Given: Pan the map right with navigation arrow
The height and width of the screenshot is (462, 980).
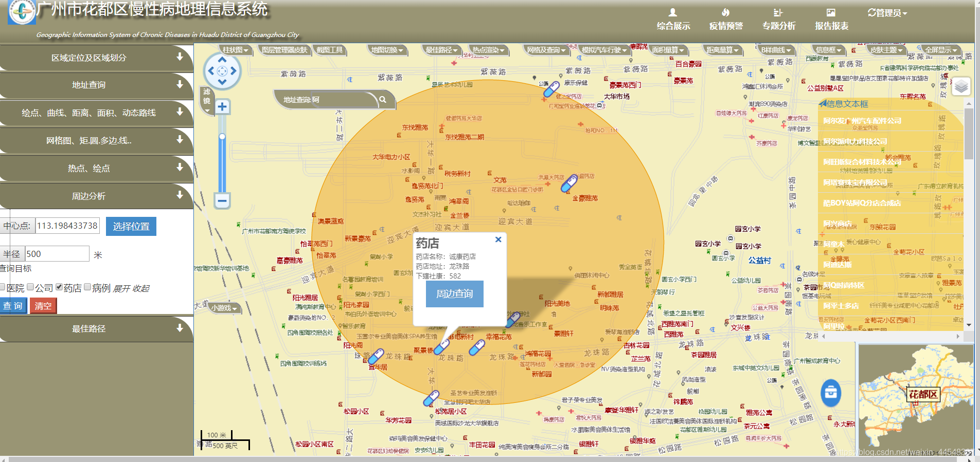Looking at the screenshot, I should point(234,71).
